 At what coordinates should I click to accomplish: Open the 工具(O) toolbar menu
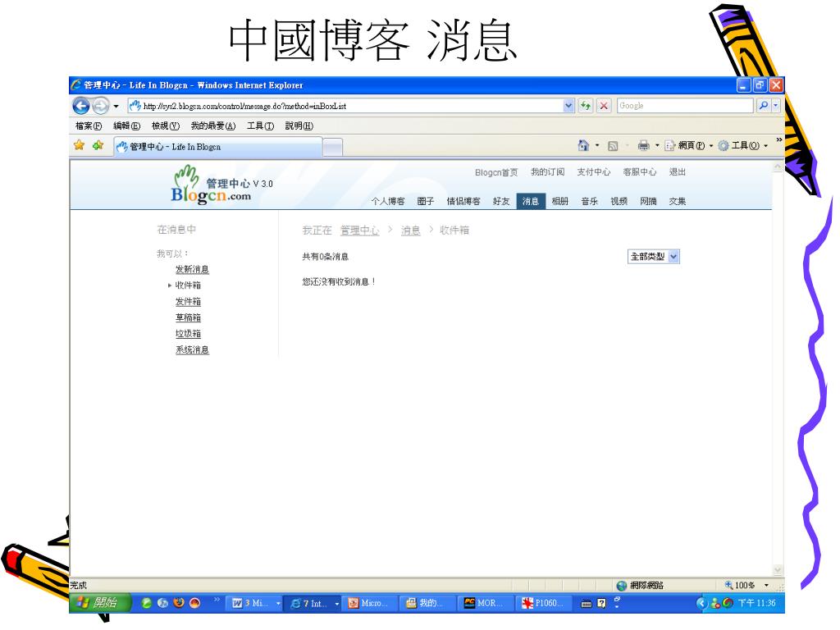tap(743, 146)
